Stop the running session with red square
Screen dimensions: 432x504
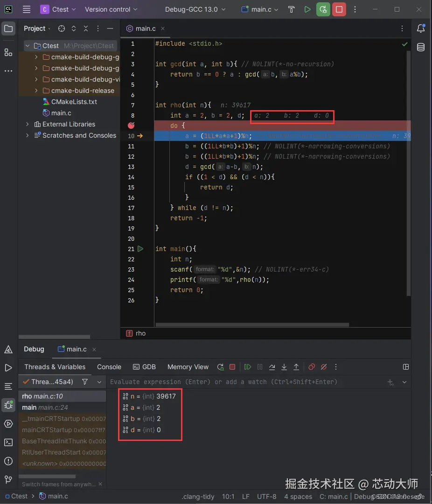click(339, 9)
